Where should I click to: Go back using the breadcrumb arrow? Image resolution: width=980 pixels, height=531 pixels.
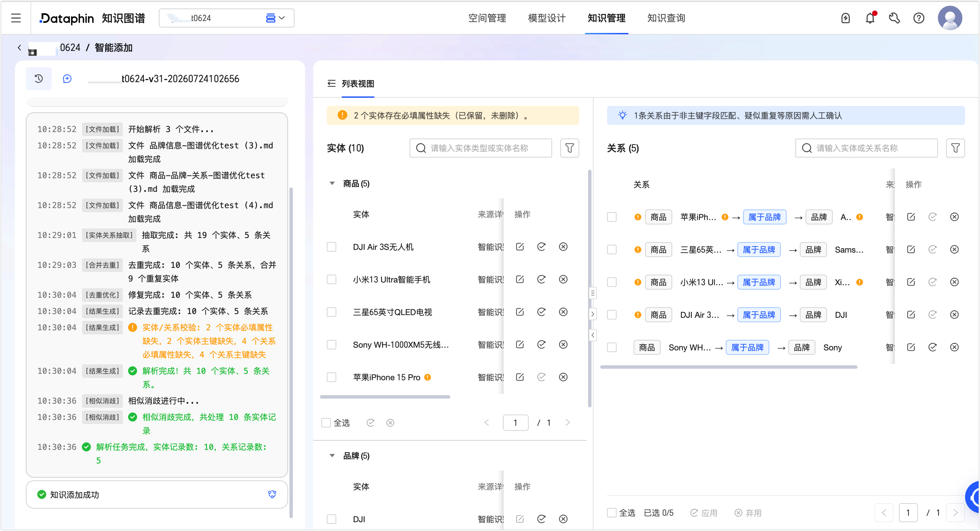pos(19,48)
